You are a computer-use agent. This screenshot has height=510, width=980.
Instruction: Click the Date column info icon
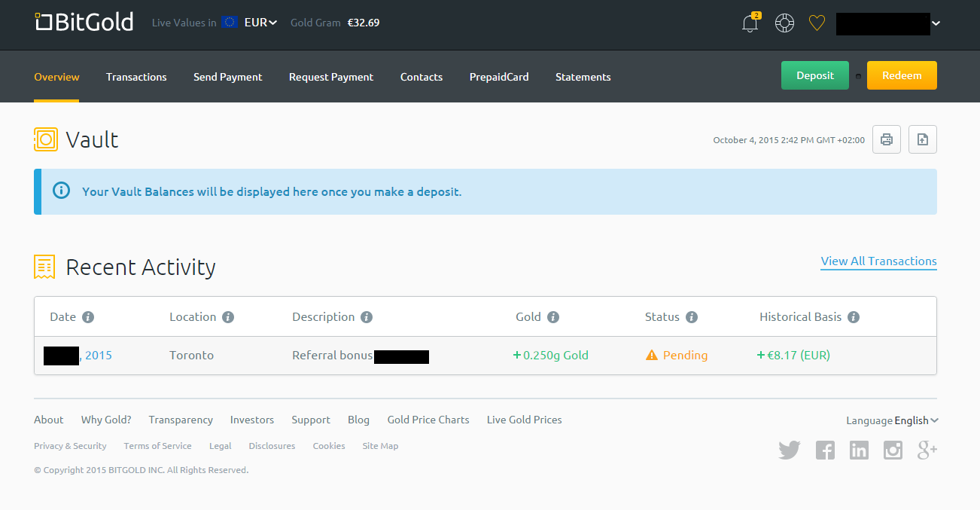point(88,317)
